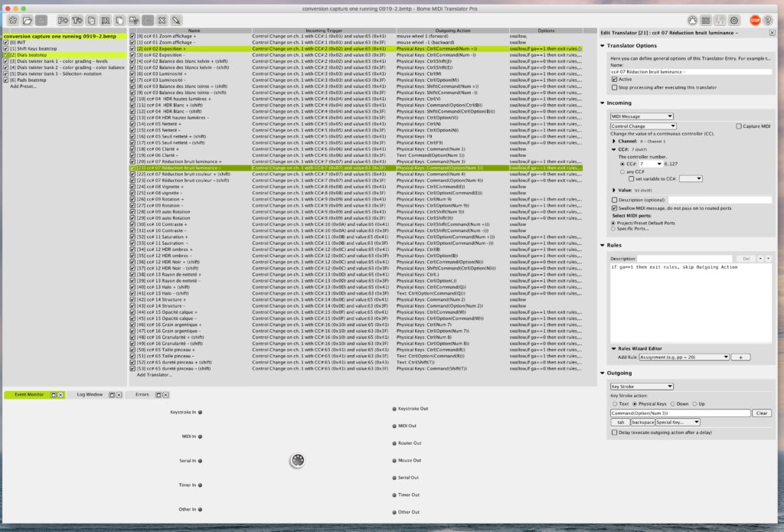Click the tab key button
Image resolution: width=784 pixels, height=532 pixels.
click(620, 423)
